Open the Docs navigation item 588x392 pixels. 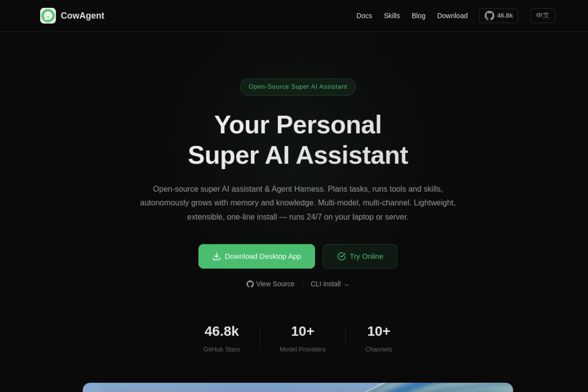pos(364,16)
